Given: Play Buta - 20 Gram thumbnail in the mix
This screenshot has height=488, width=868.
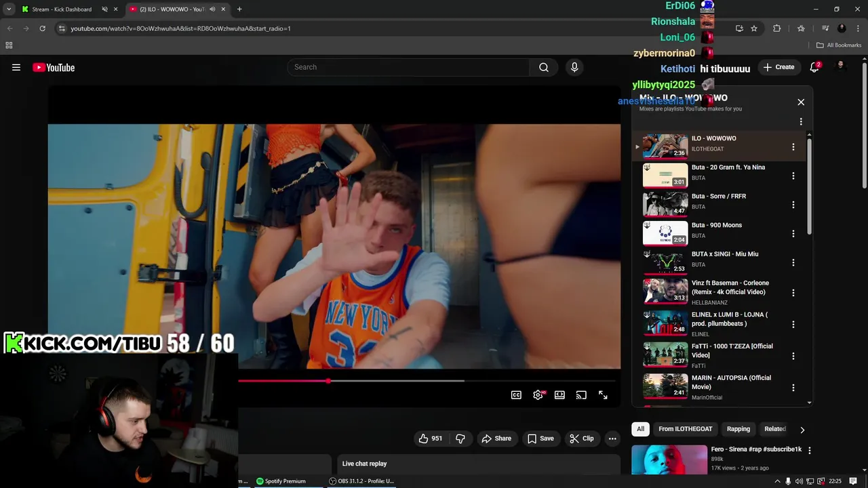Looking at the screenshot, I should 665,176.
